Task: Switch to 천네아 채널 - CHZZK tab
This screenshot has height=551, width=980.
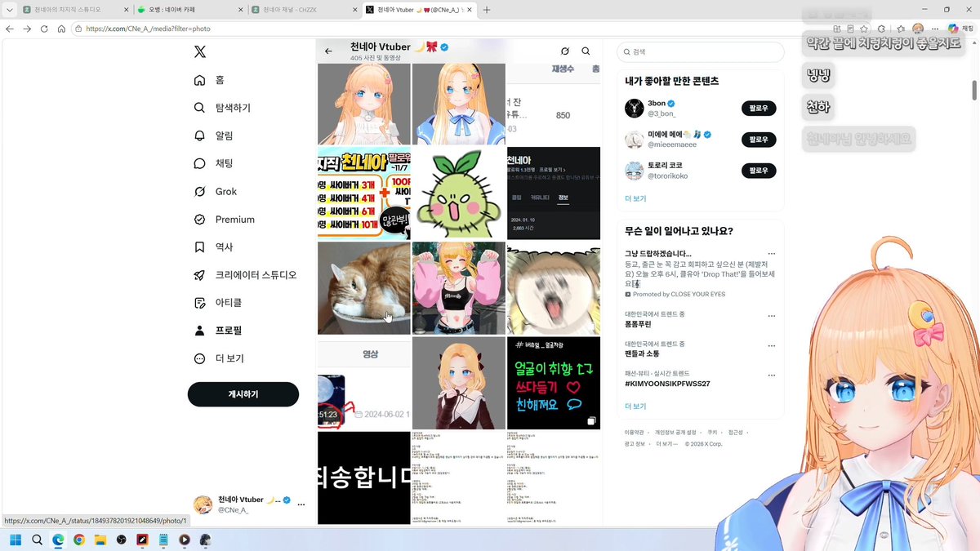Action: (305, 10)
